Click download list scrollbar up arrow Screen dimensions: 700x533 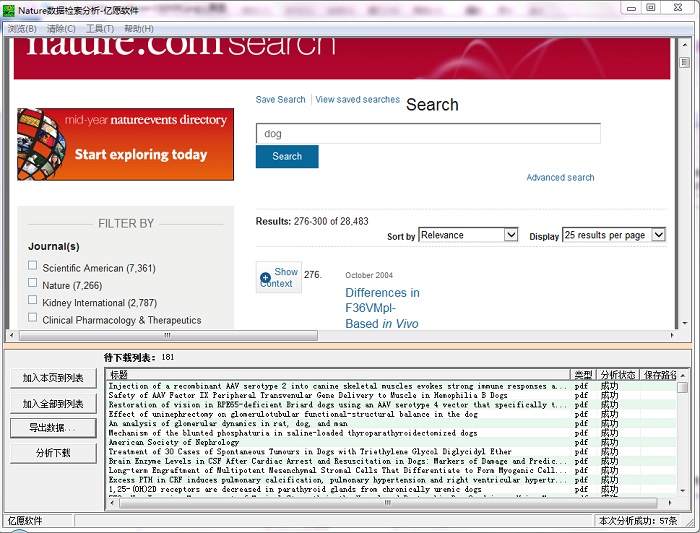682,375
